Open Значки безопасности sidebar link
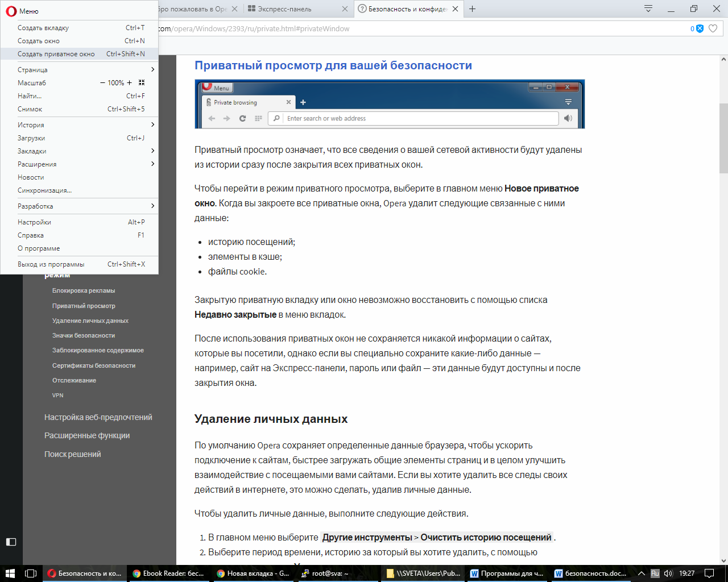 (x=84, y=335)
